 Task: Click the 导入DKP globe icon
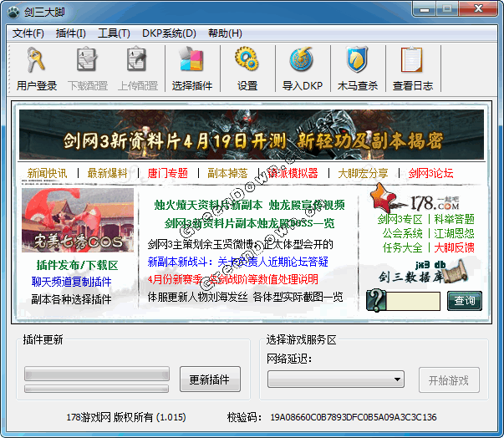(302, 59)
